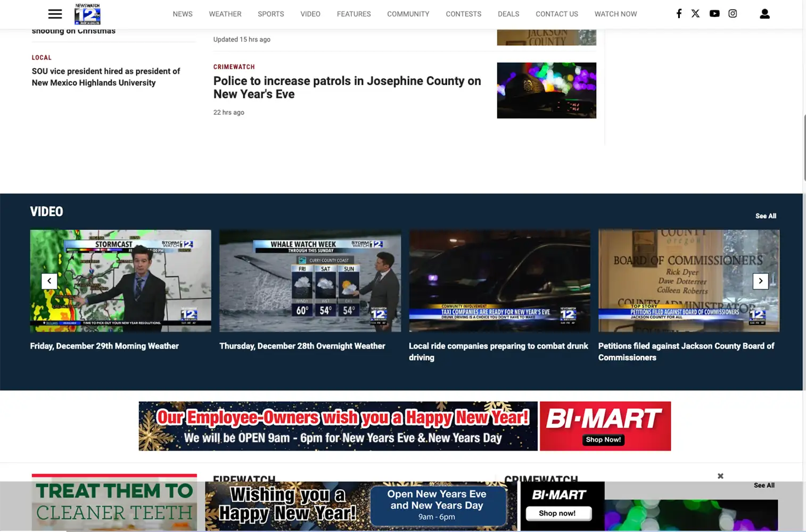The width and height of the screenshot is (806, 532).
Task: Click the Updated 15 hrs ago timestamp
Action: click(x=242, y=39)
